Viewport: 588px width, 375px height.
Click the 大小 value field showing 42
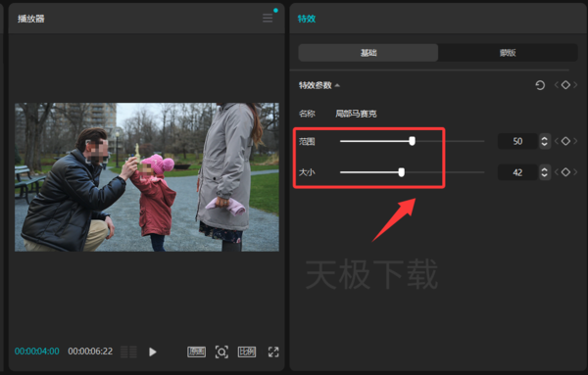(517, 172)
